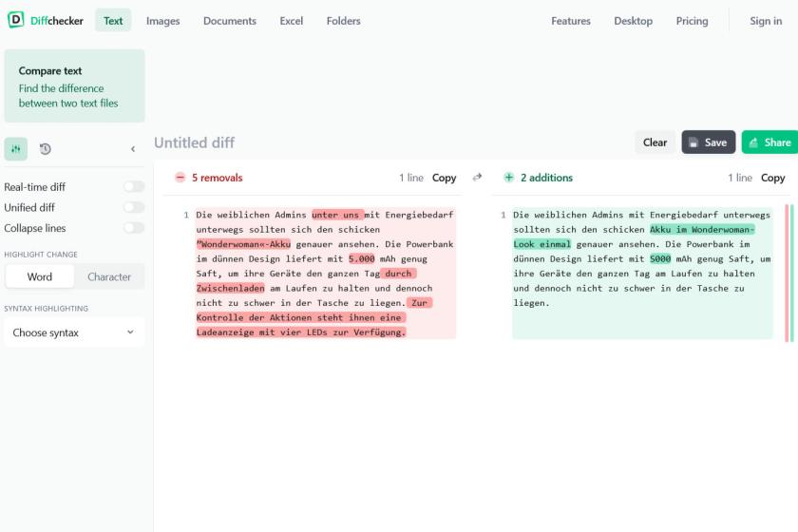Switch to the Excel tab

pos(291,21)
